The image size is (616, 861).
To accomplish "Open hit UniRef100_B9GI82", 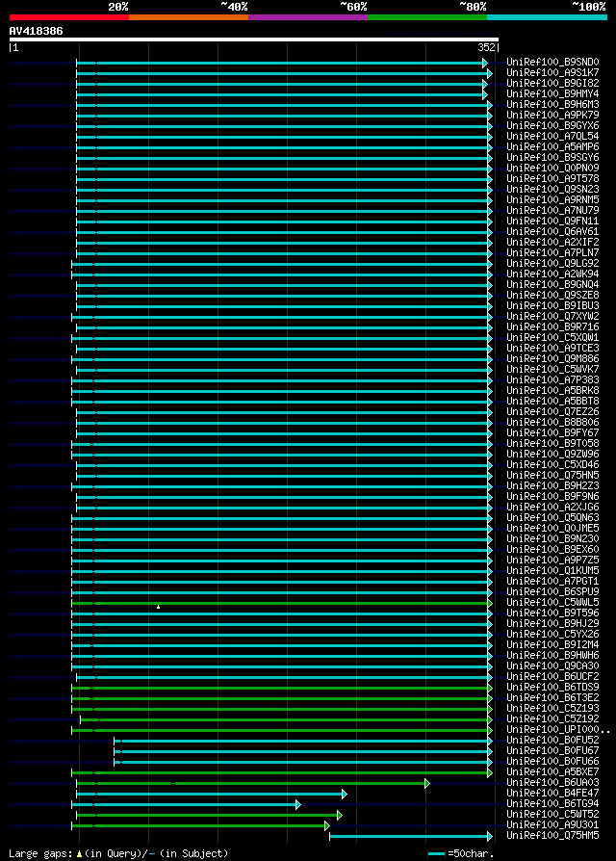I will (x=552, y=84).
